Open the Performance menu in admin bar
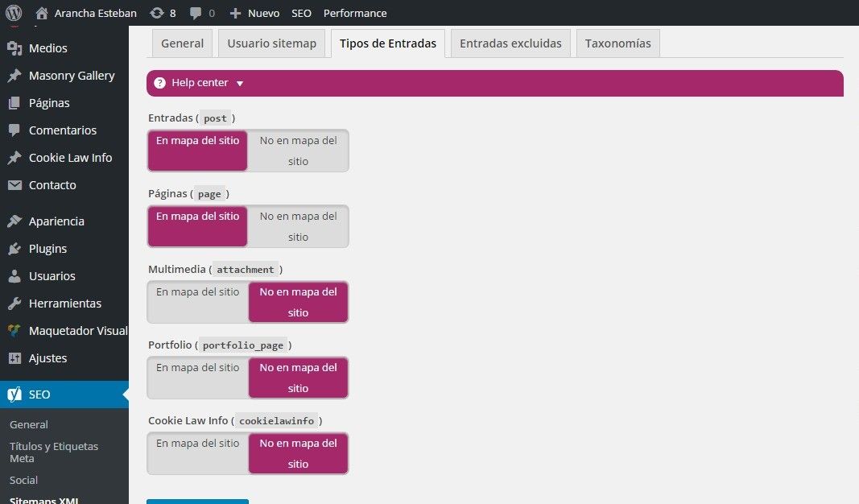Screen dimensions: 859x504 [355, 13]
